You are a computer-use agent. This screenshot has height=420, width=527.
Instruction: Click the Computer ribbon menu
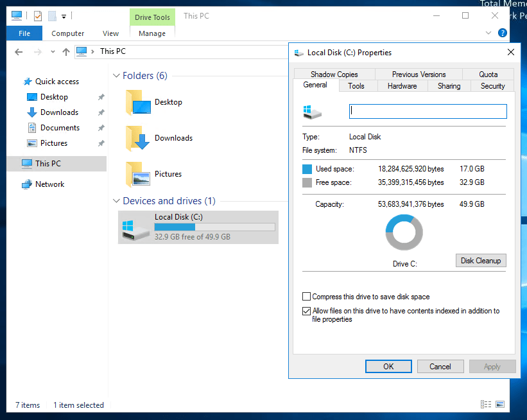67,33
